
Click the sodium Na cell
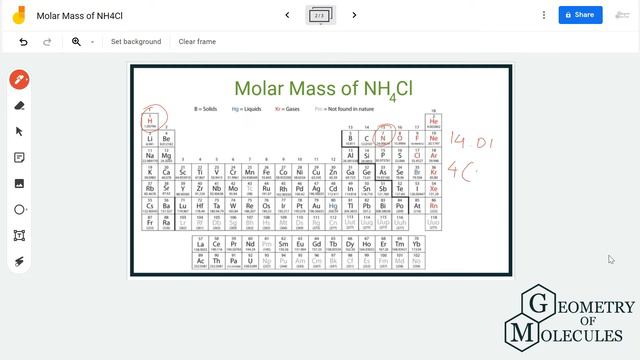click(150, 156)
